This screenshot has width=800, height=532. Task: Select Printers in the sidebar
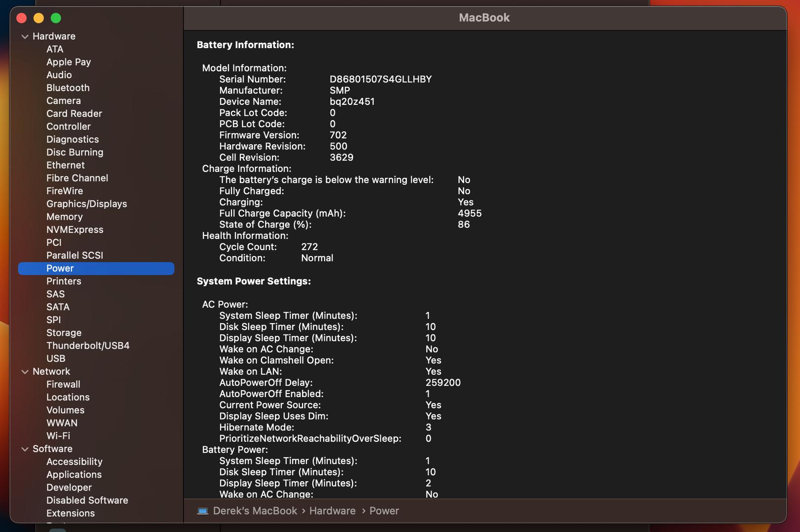pos(64,281)
